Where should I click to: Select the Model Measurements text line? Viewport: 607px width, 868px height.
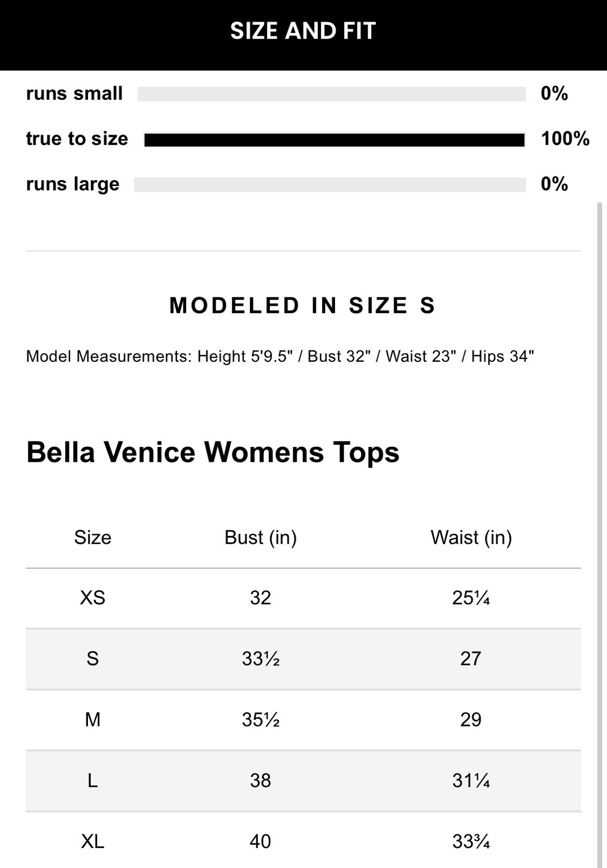[280, 356]
